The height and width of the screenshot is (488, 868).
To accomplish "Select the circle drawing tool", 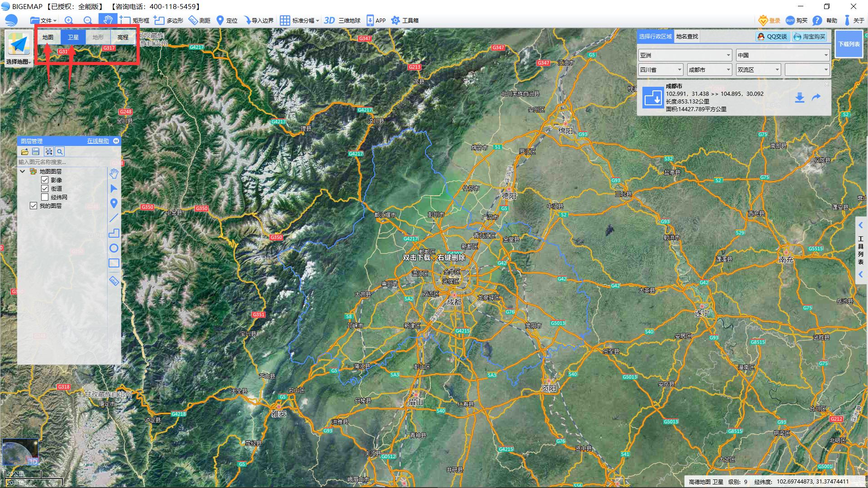I will [x=114, y=248].
